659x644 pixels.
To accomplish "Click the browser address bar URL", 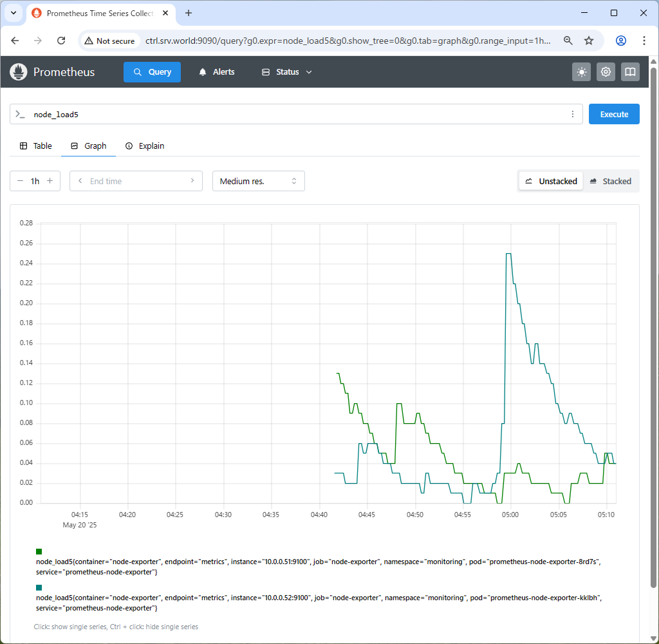I will point(348,41).
